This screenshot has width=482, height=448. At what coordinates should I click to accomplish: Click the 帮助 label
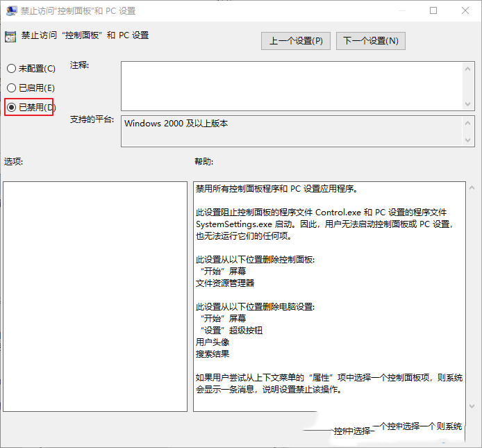click(203, 161)
